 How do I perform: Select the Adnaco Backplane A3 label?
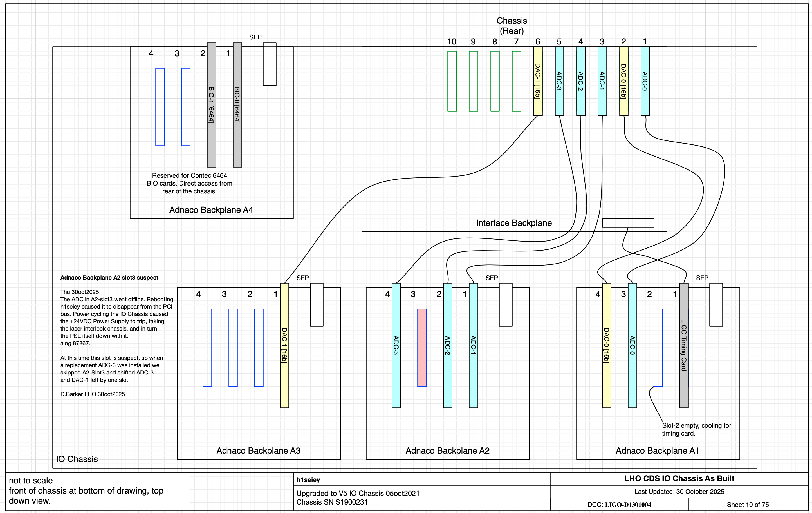[258, 450]
